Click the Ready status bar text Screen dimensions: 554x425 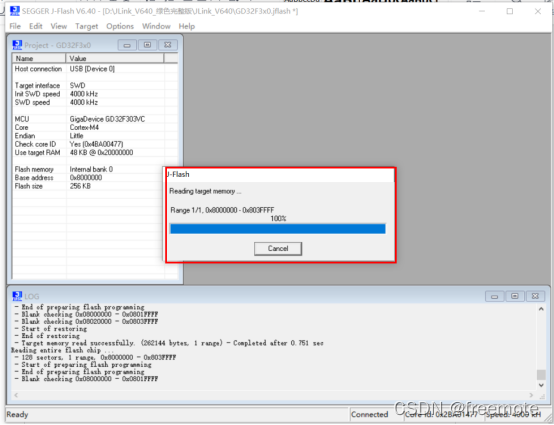tap(17, 414)
